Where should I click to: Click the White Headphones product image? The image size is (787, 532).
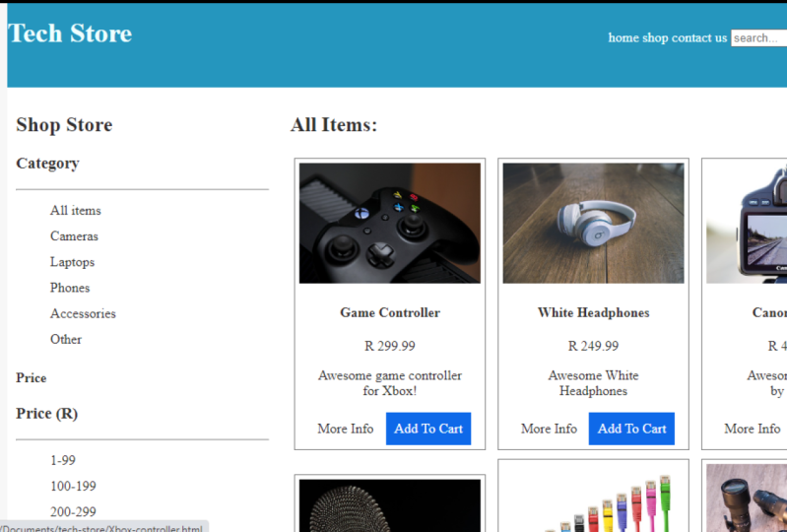593,223
